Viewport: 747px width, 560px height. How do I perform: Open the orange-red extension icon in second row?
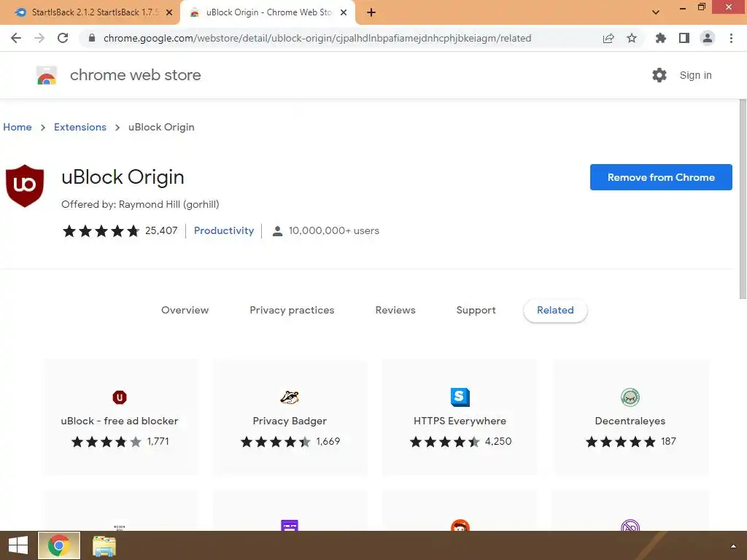click(460, 525)
